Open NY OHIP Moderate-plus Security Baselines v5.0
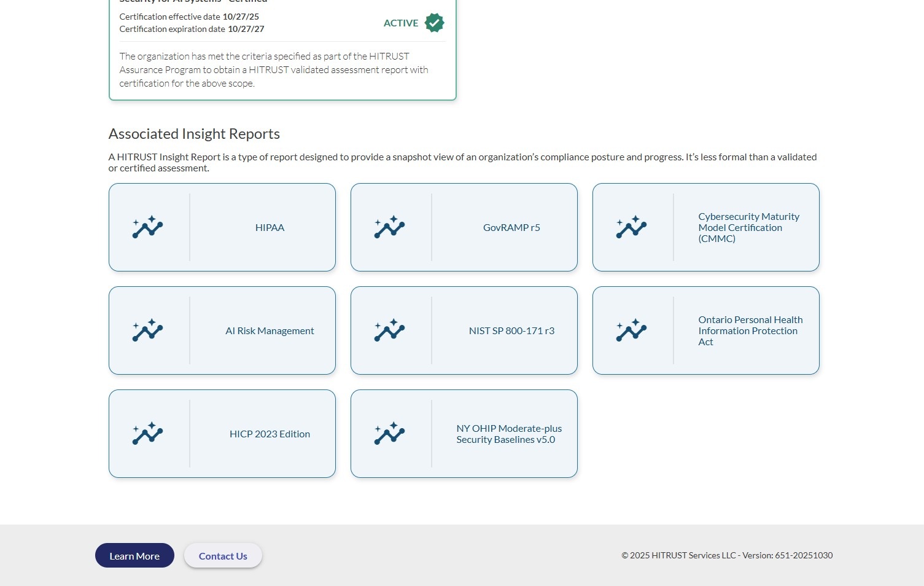This screenshot has width=924, height=586. click(508, 434)
